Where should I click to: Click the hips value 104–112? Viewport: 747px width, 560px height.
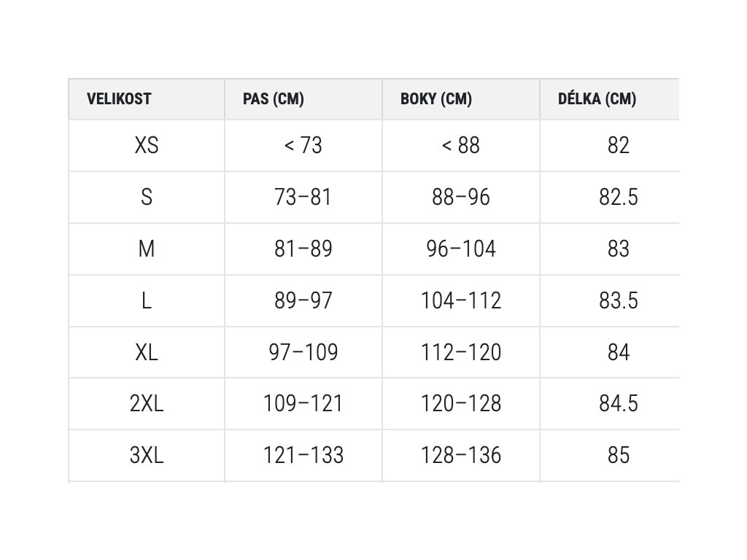point(461,300)
